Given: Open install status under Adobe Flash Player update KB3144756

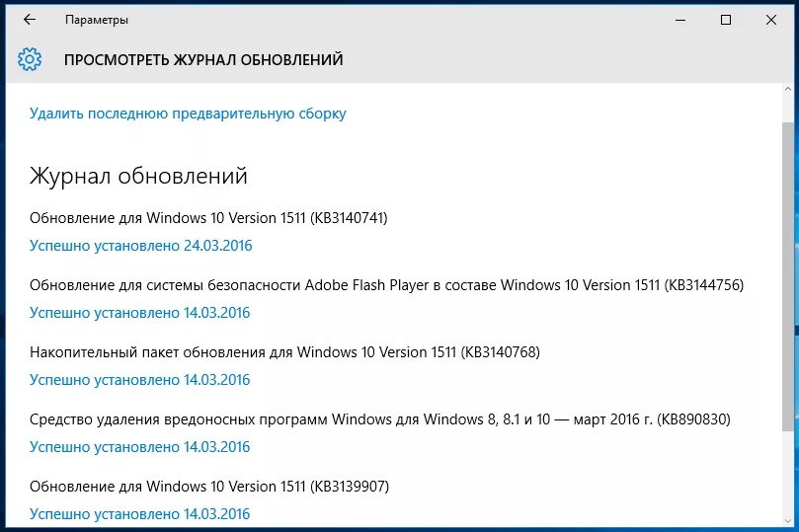Looking at the screenshot, I should [x=139, y=313].
